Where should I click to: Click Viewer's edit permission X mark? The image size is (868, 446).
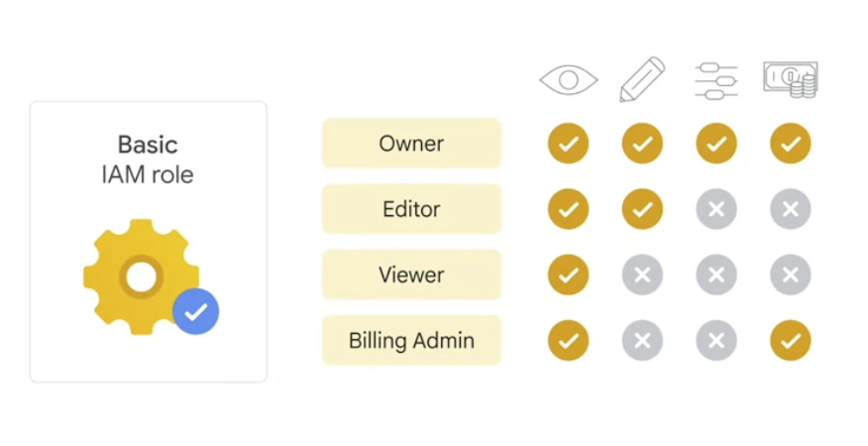point(642,275)
